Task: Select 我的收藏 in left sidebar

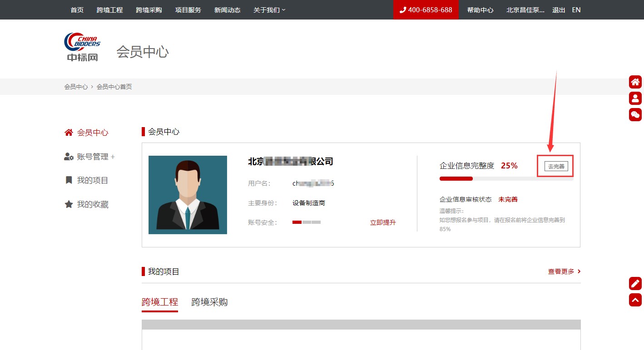Action: click(x=93, y=205)
